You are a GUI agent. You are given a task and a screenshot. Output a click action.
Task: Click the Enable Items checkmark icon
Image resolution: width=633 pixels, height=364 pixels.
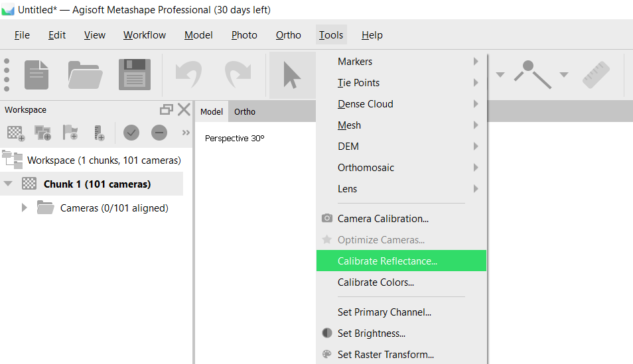tap(131, 133)
